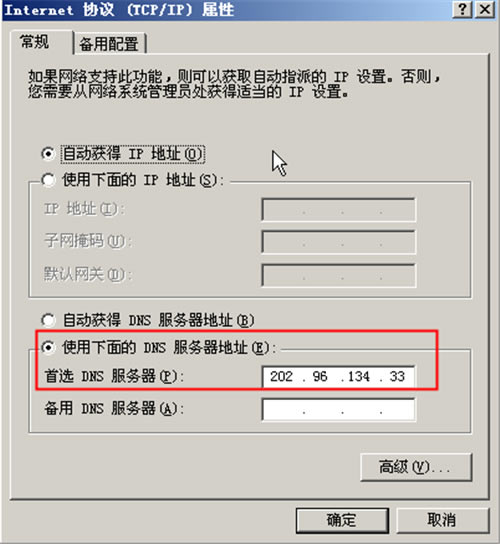This screenshot has width=500, height=544.
Task: Confirm with the 确定 button
Action: [342, 520]
